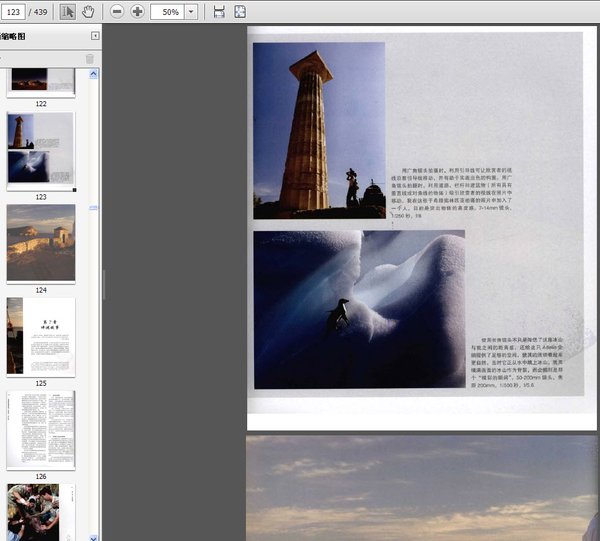This screenshot has width=600, height=541.
Task: Click the panel splitter collapse handle
Action: coord(103,284)
